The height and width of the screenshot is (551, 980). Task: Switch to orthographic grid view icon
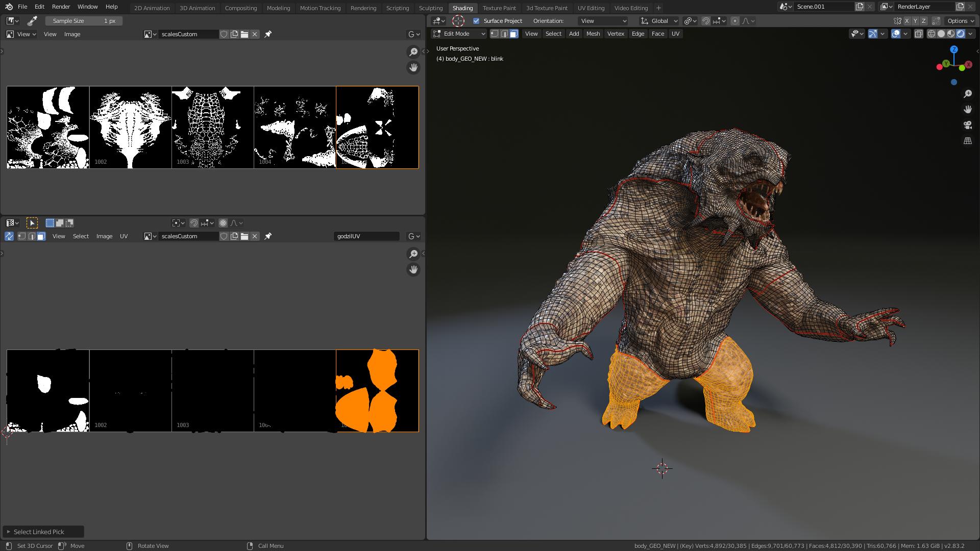[968, 141]
